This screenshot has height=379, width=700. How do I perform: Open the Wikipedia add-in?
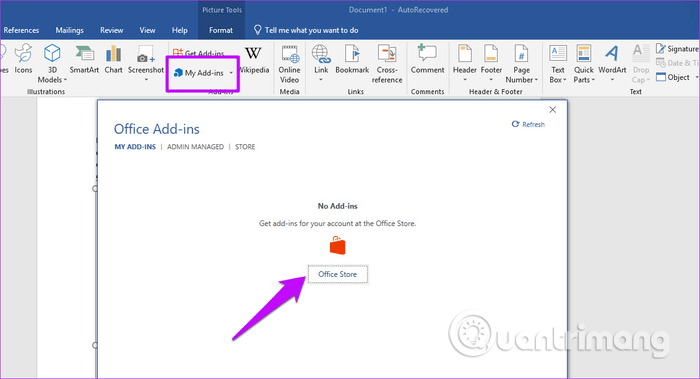[x=254, y=60]
